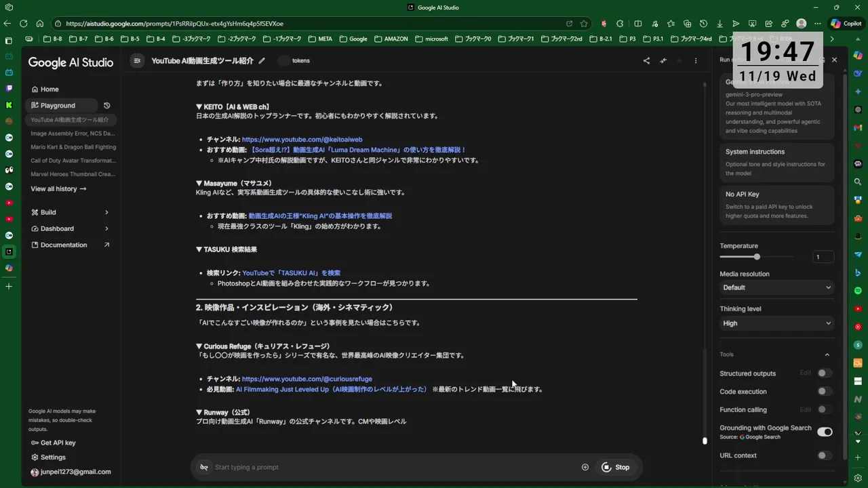Open Copilot in the browser toolbar
The image size is (868, 488).
pos(846,23)
